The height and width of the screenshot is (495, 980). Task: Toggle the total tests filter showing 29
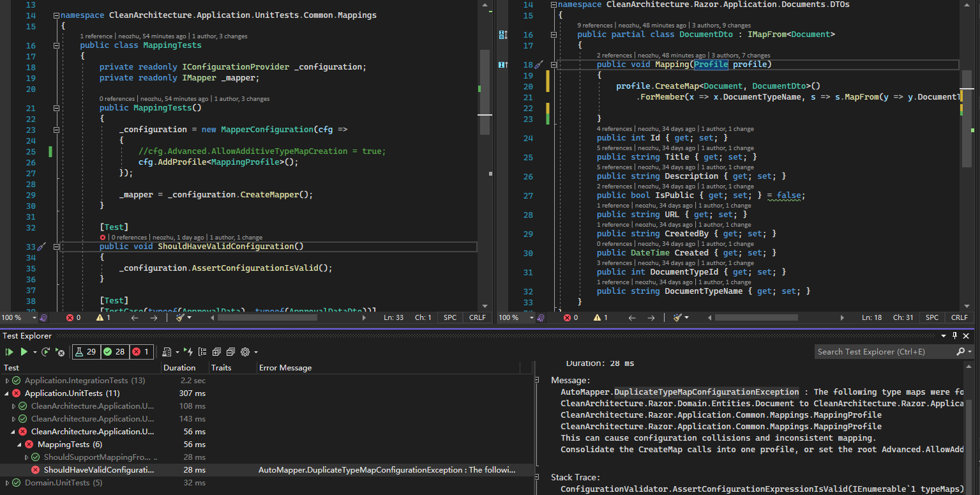coord(85,352)
